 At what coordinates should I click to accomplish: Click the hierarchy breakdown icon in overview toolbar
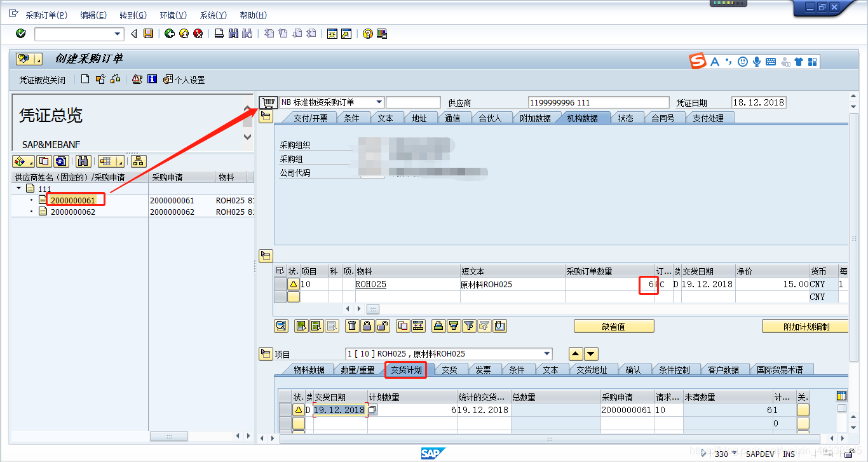click(x=139, y=161)
